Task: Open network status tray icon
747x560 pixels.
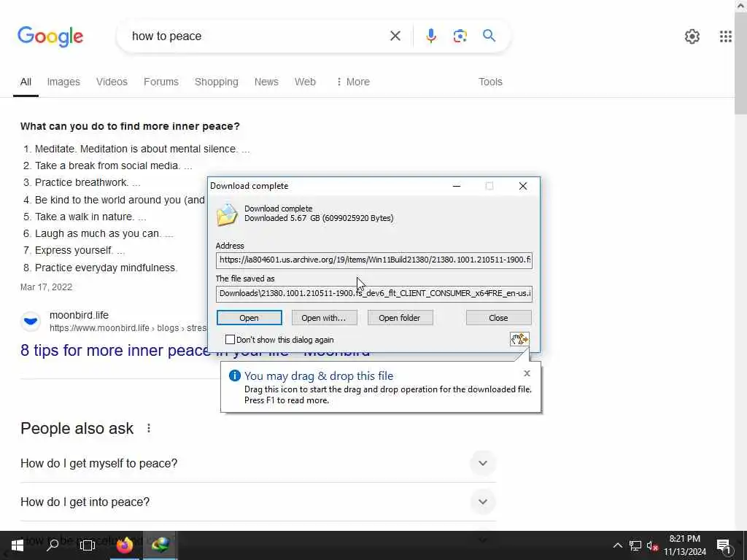Action: click(635, 545)
